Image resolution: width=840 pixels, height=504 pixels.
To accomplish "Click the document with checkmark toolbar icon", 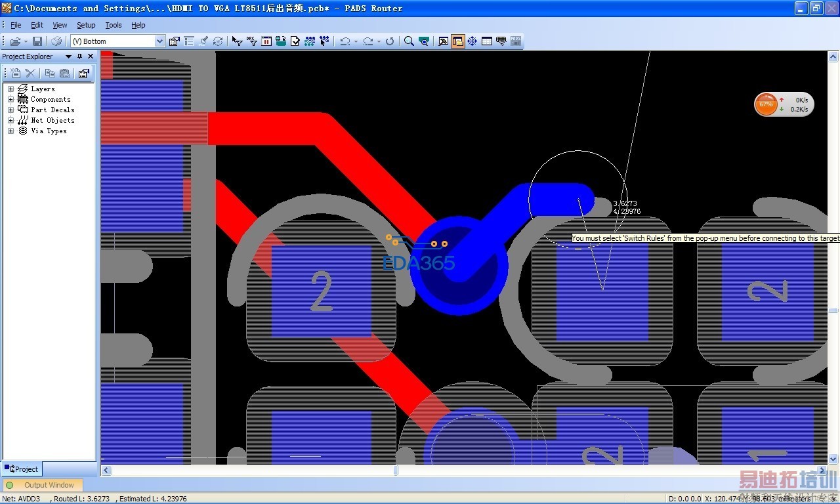I will (295, 41).
